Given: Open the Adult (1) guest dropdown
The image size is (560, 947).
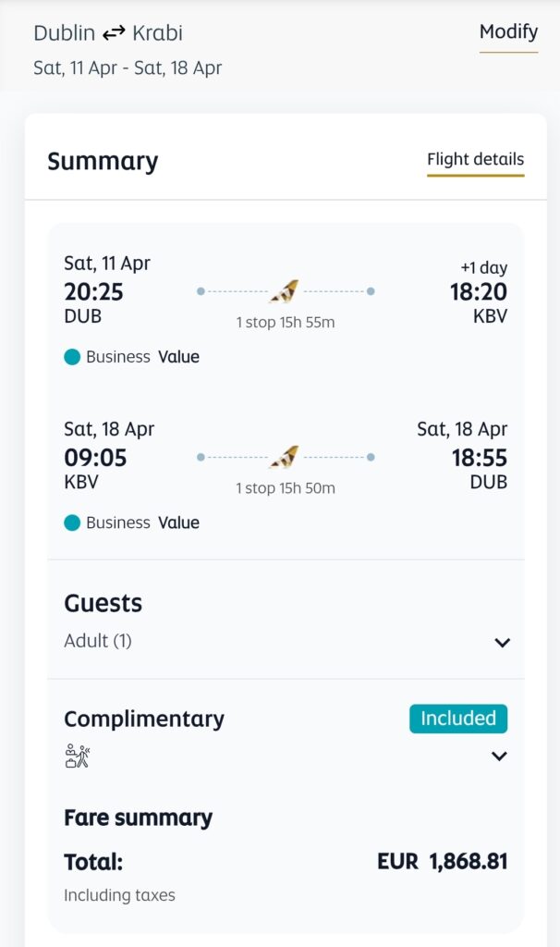Looking at the screenshot, I should click(98, 641).
